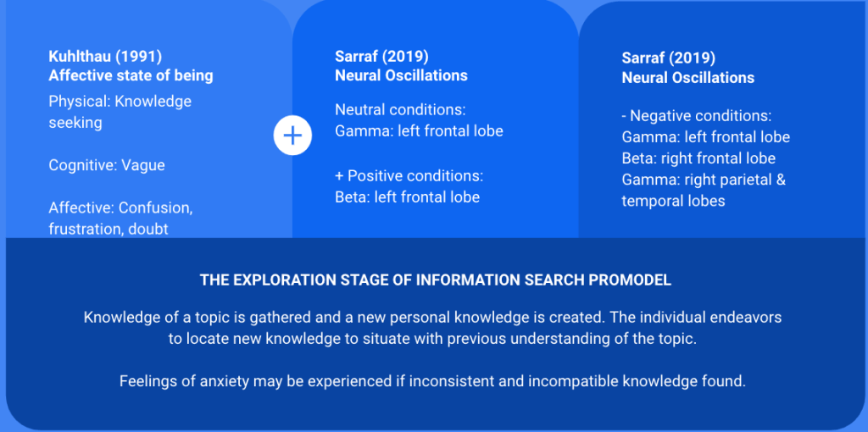This screenshot has height=432, width=868.
Task: Click the '- Negative conditions:' label
Action: click(696, 115)
